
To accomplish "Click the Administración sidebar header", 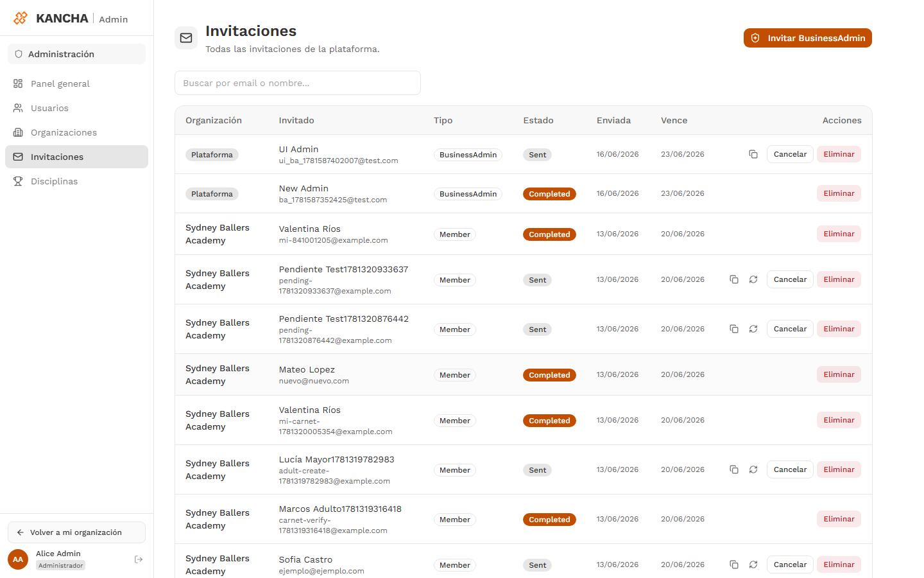I will click(x=76, y=54).
